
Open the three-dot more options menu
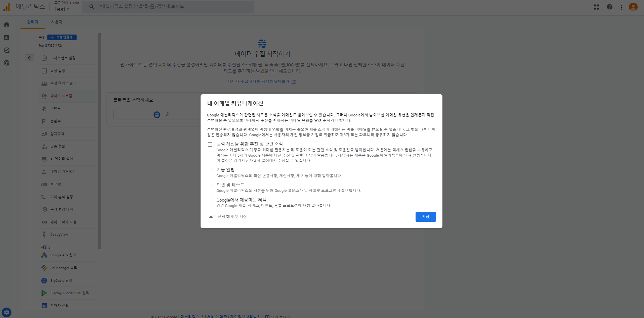[x=621, y=7]
